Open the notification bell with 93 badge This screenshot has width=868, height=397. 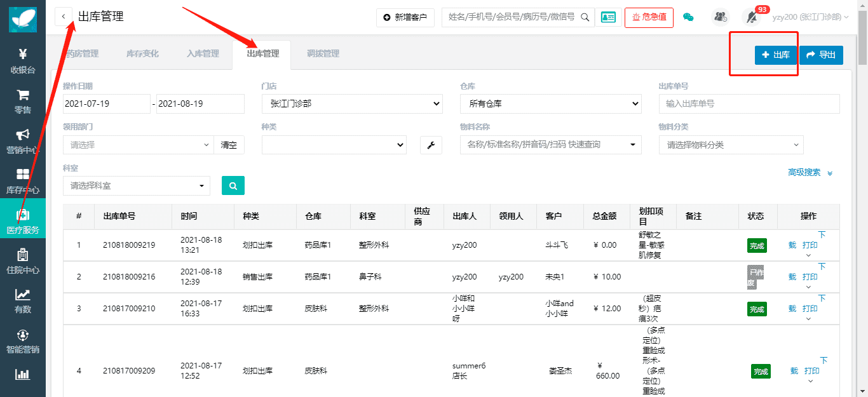(x=752, y=17)
